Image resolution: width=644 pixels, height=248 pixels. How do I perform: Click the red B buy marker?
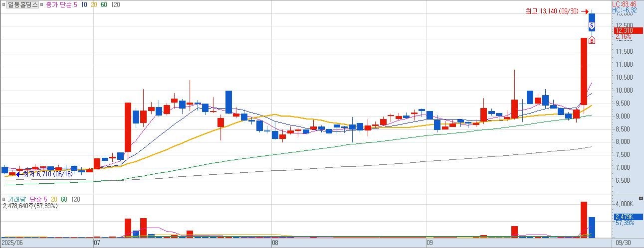coord(592,40)
